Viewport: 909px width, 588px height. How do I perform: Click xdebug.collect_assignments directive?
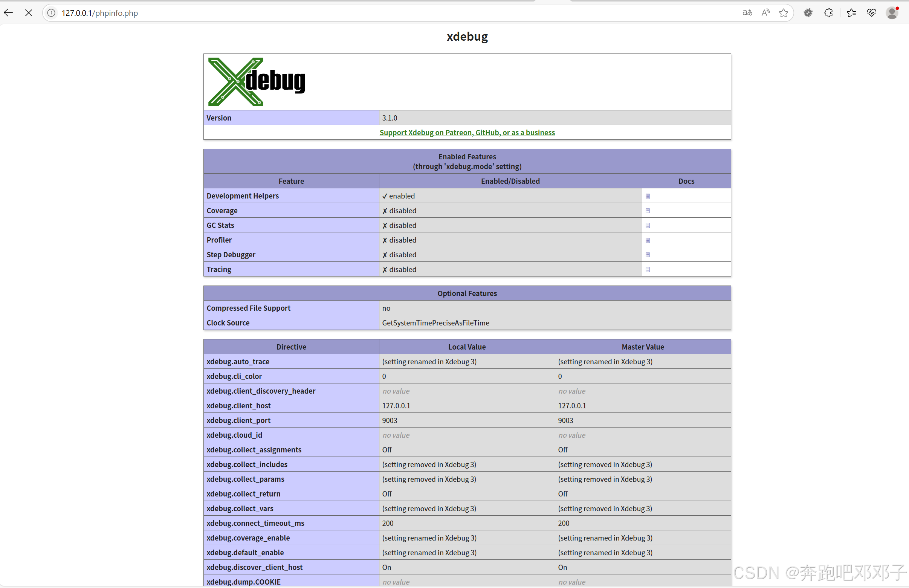coord(254,450)
